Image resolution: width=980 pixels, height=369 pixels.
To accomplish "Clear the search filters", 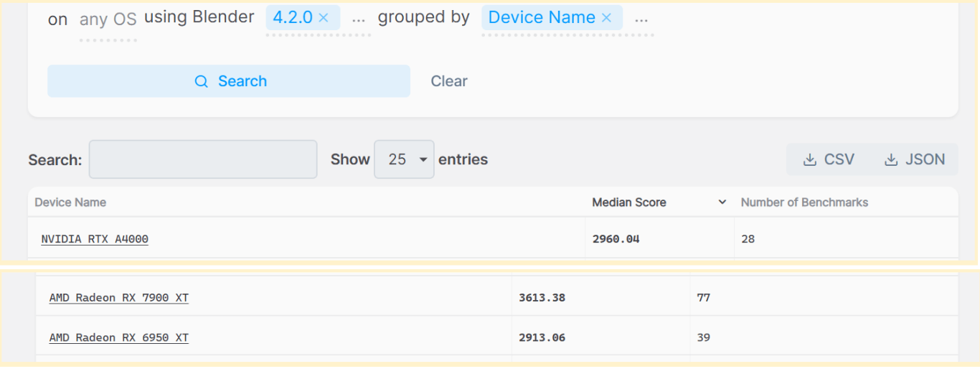I will pyautogui.click(x=449, y=81).
